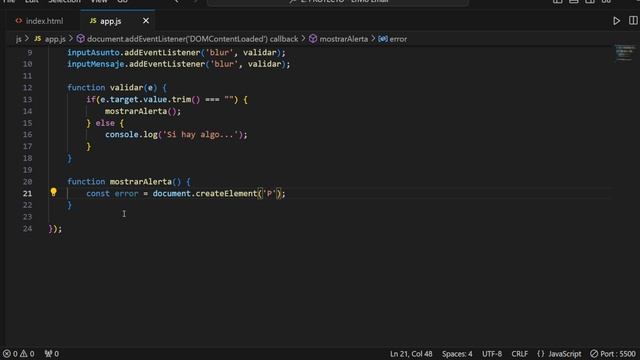Click the console.log statement on line 16

click(176, 135)
